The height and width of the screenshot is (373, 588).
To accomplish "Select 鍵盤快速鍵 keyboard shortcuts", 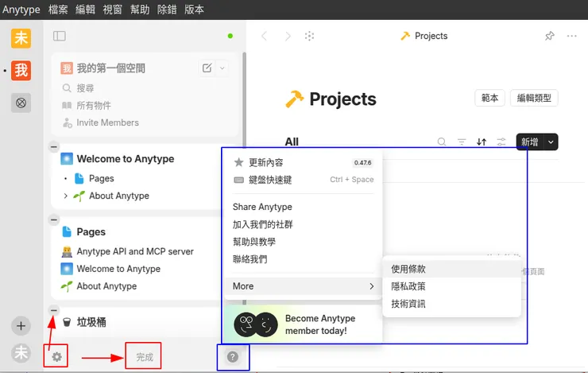I will pos(303,180).
